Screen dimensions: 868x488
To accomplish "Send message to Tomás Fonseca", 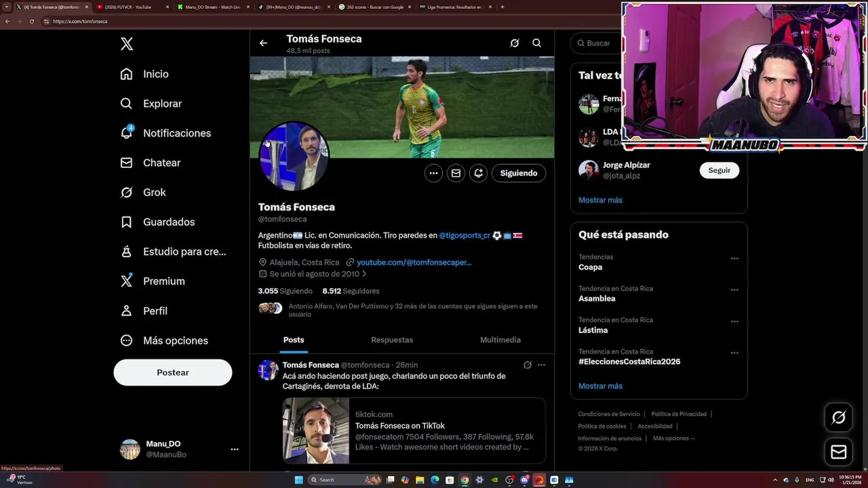I will pyautogui.click(x=456, y=174).
